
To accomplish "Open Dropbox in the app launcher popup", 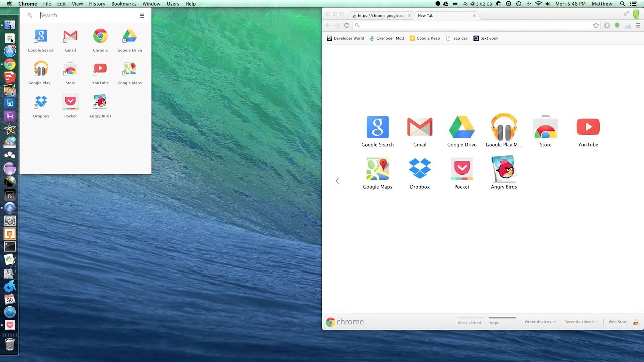I will 41,106.
